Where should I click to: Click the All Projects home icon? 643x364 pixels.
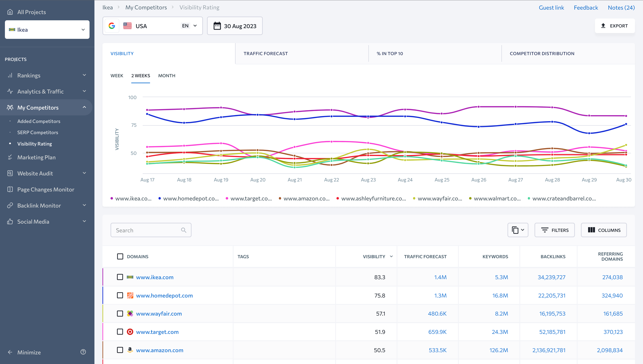tap(10, 12)
